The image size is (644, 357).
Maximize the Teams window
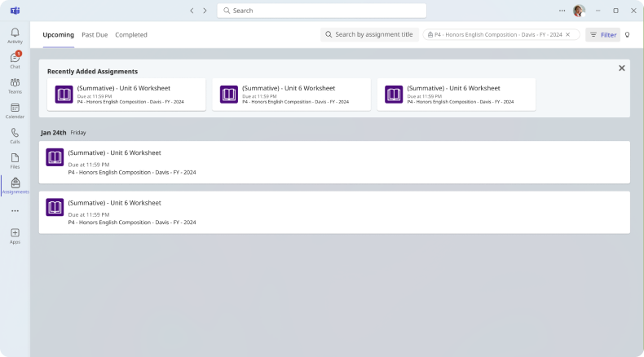coord(615,11)
